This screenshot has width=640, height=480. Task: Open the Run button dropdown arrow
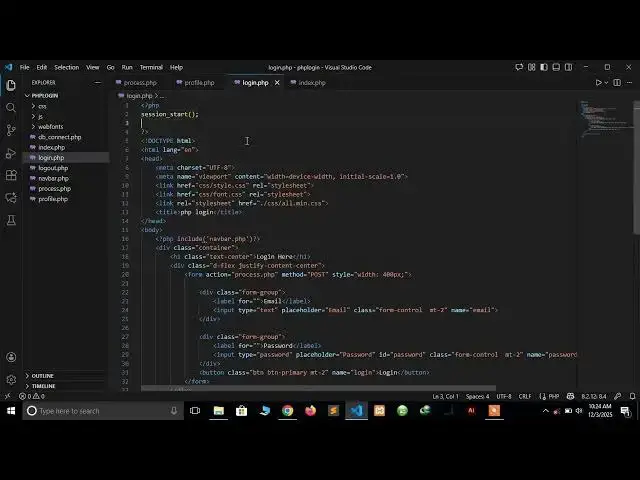click(x=606, y=82)
